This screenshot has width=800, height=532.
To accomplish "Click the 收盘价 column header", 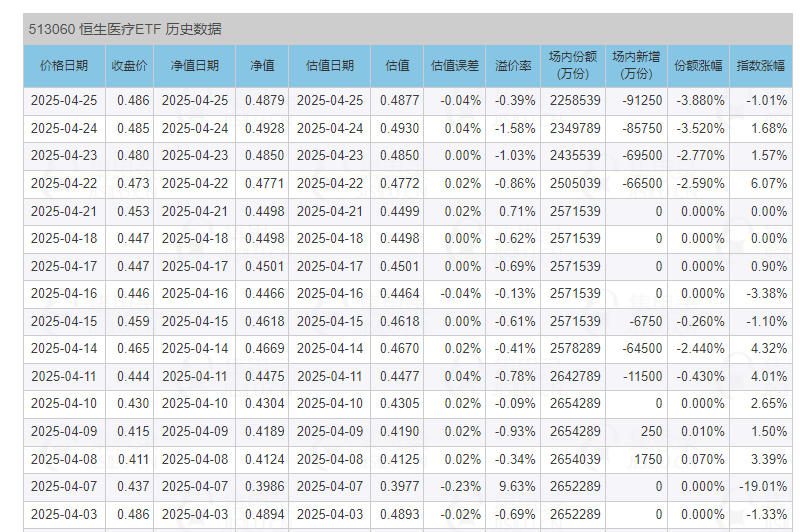I will click(x=129, y=66).
